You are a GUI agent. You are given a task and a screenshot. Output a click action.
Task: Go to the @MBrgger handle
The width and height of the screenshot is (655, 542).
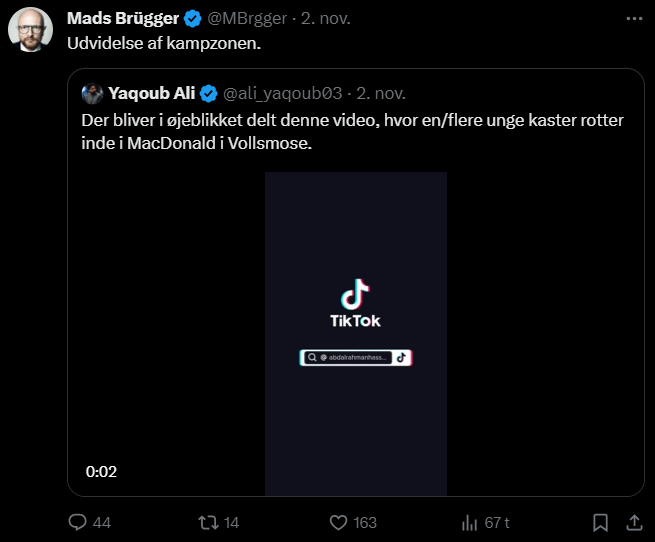[248, 20]
